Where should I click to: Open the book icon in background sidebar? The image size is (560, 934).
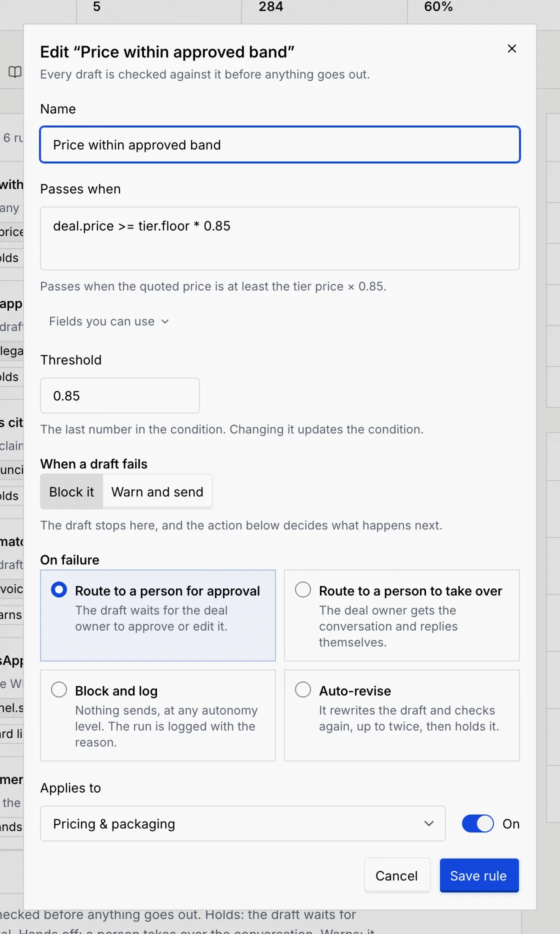pyautogui.click(x=15, y=72)
